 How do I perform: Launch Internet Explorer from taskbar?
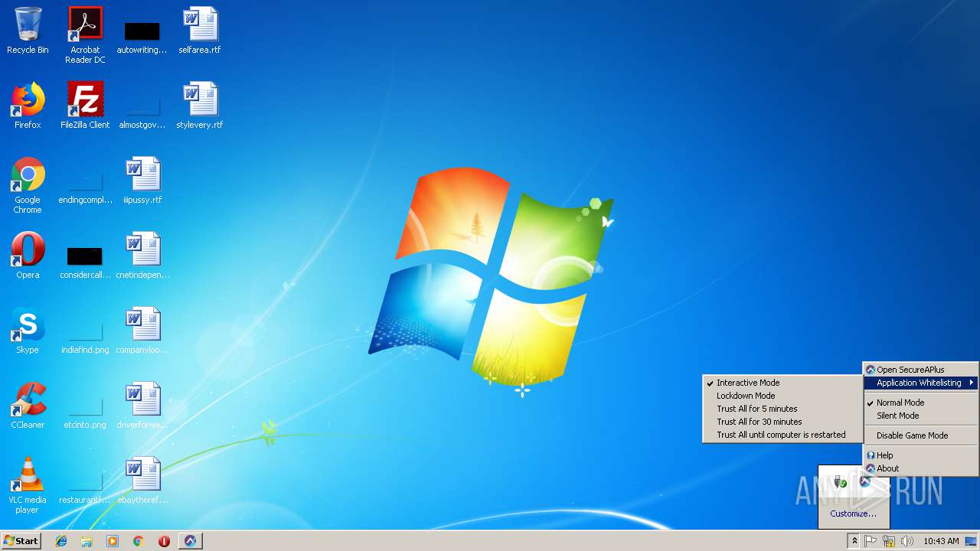[x=61, y=541]
